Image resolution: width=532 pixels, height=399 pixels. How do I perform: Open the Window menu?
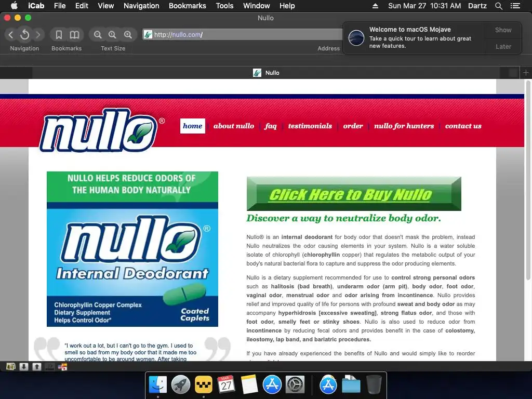pos(256,6)
